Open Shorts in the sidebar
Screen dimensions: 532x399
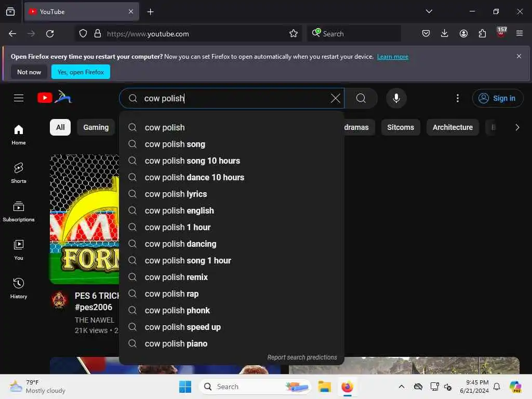[19, 173]
